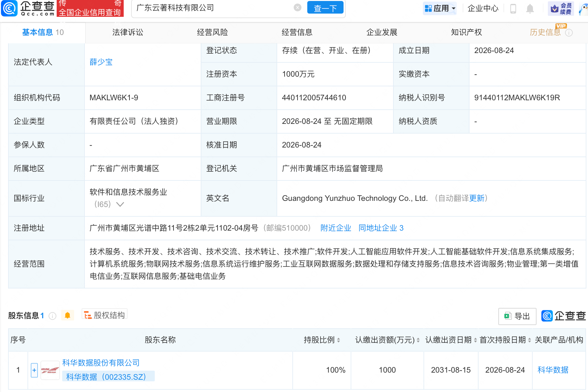
Task: Switch to 知识产权 tab
Action: (x=467, y=32)
